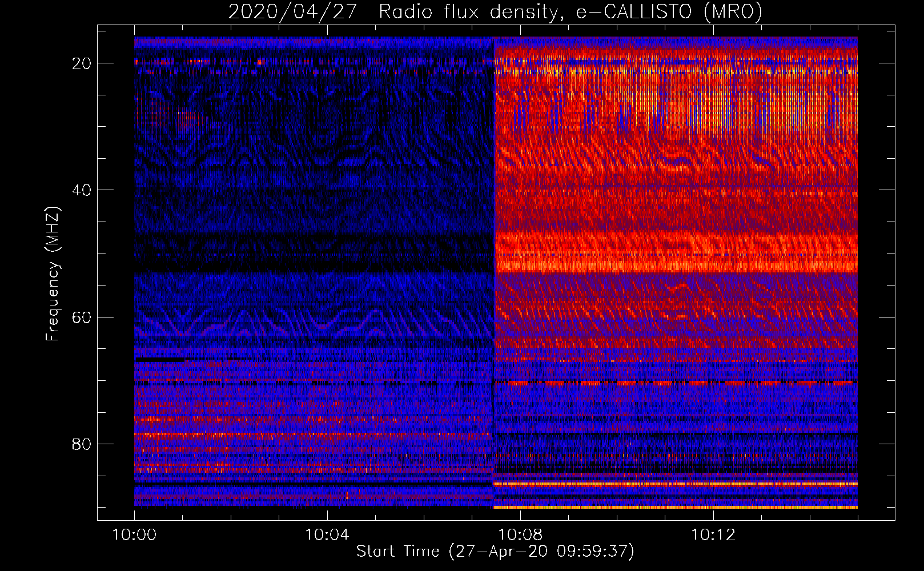Image resolution: width=924 pixels, height=571 pixels.
Task: Click the 10:00 time tick label
Action: point(135,535)
